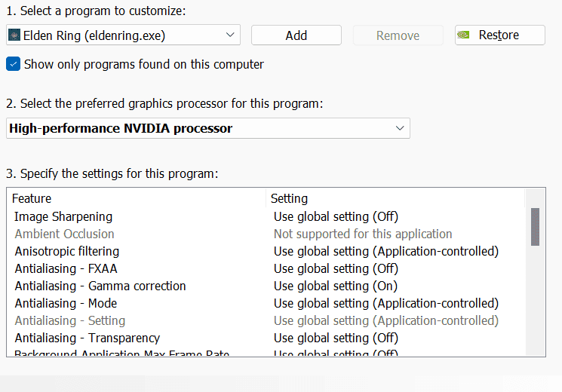Click Image Sharpening's Use global setting (Off)
This screenshot has width=562, height=392.
click(336, 216)
